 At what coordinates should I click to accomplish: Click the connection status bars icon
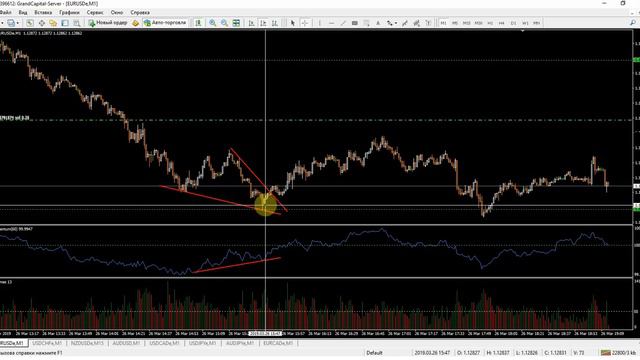(x=606, y=352)
